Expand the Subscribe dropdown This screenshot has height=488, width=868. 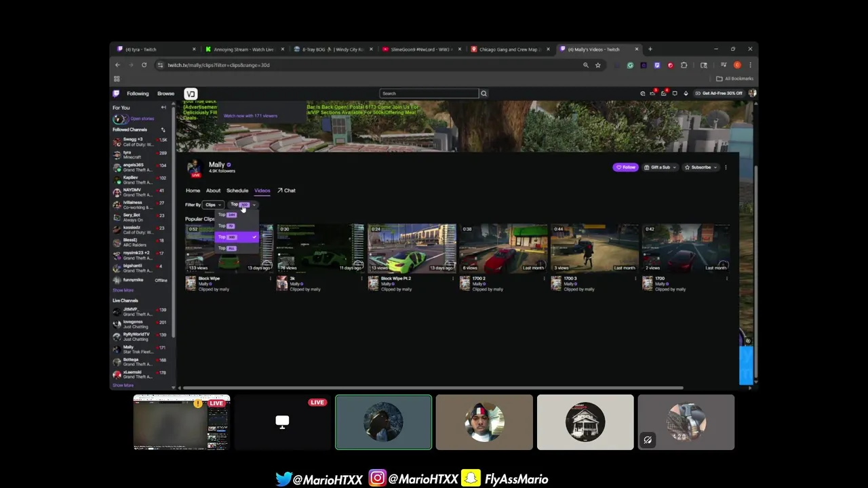[x=701, y=167]
